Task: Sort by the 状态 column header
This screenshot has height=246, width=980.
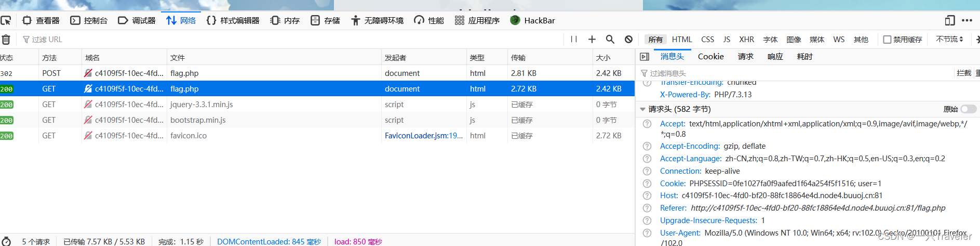Action: [x=19, y=57]
